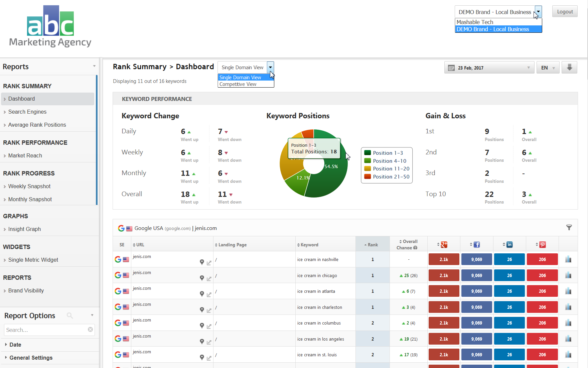The image size is (588, 368).
Task: Expand the General Settings section
Action: [31, 358]
